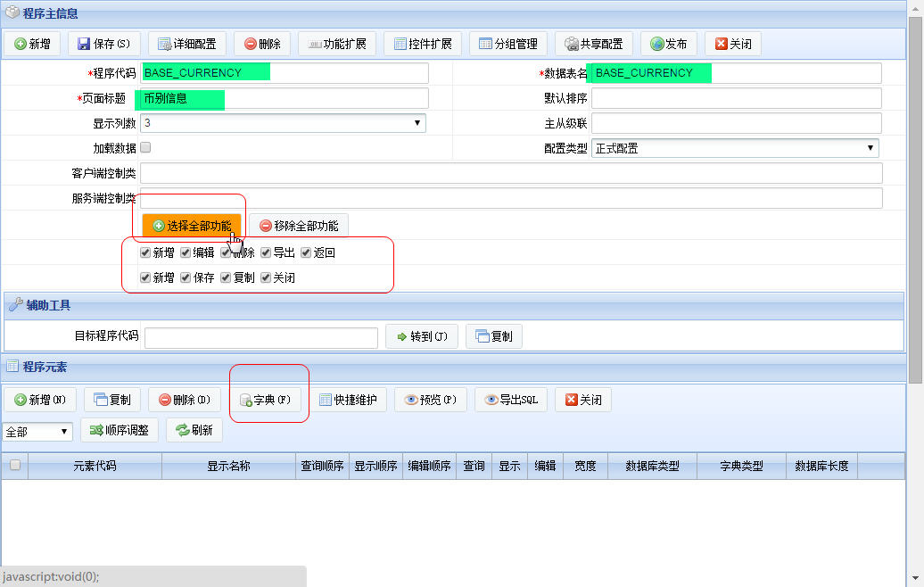
Task: Open the 全部 filter dropdown
Action: pyautogui.click(x=37, y=432)
